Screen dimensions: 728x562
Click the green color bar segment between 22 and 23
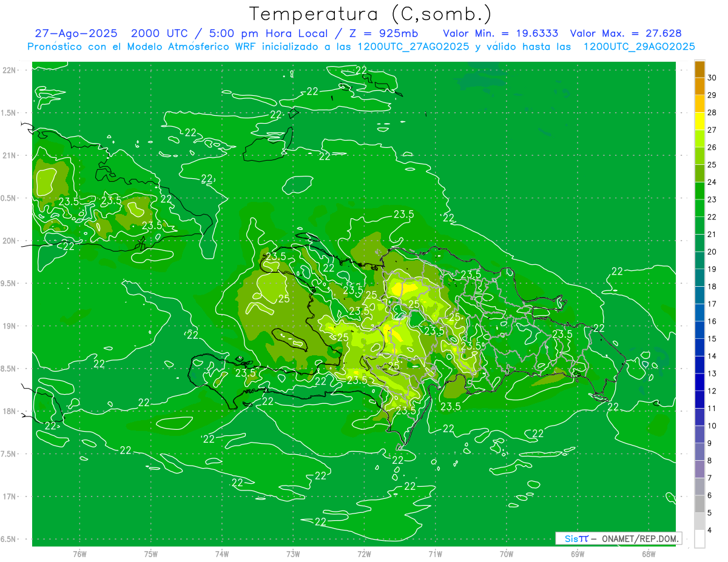click(699, 209)
